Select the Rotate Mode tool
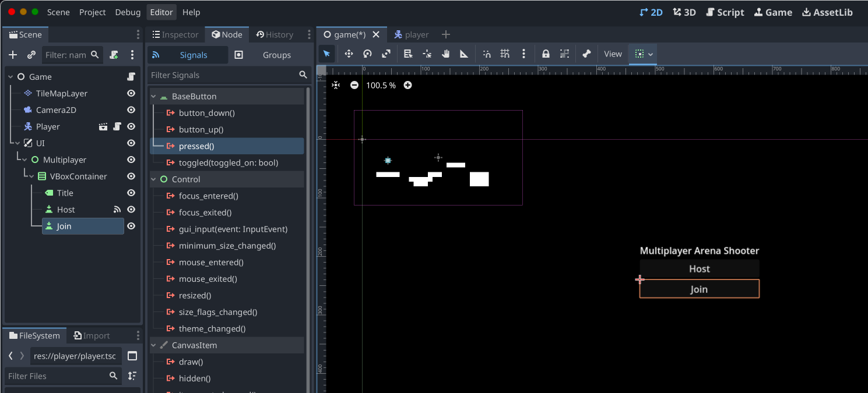 click(367, 54)
